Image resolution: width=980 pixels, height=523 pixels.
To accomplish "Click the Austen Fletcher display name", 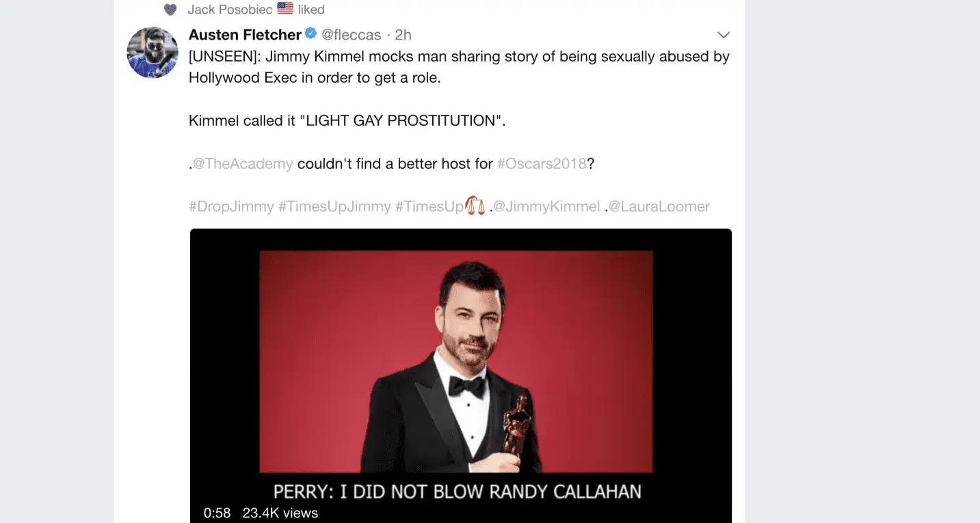I will pyautogui.click(x=245, y=35).
